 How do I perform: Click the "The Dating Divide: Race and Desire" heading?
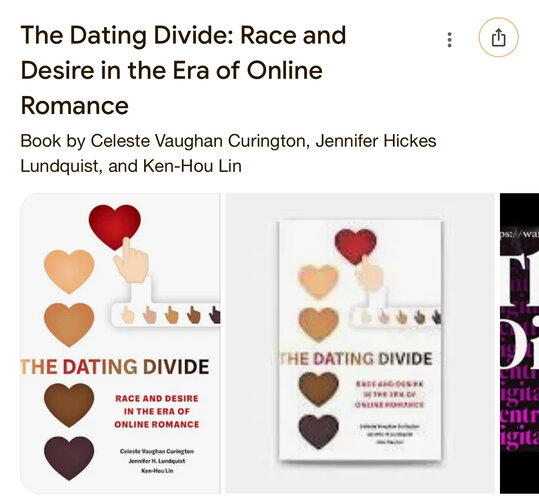184,70
